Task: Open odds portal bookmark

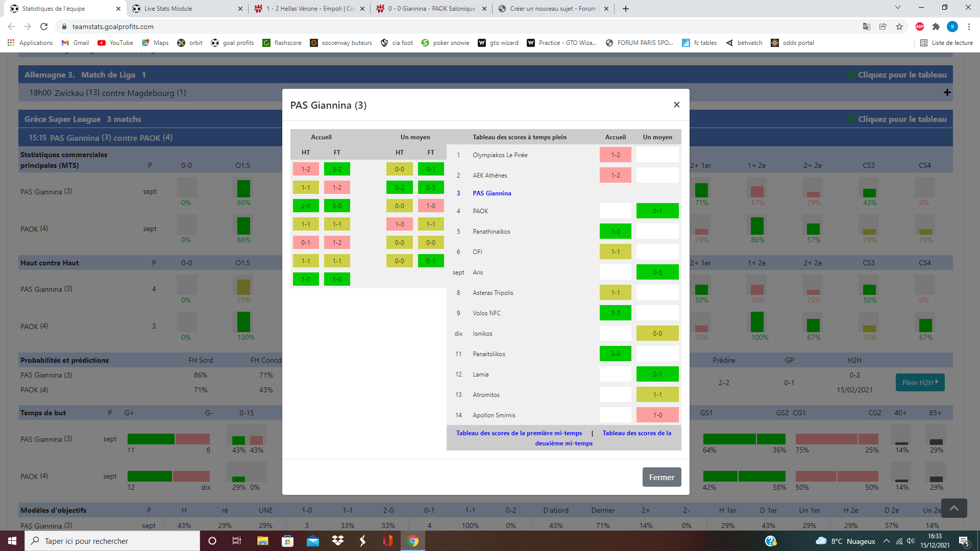Action: (792, 43)
